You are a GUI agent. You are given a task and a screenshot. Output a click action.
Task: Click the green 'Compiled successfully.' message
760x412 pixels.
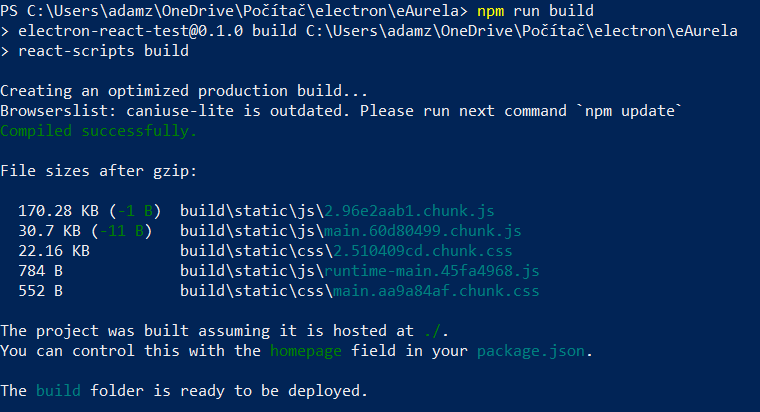click(98, 131)
